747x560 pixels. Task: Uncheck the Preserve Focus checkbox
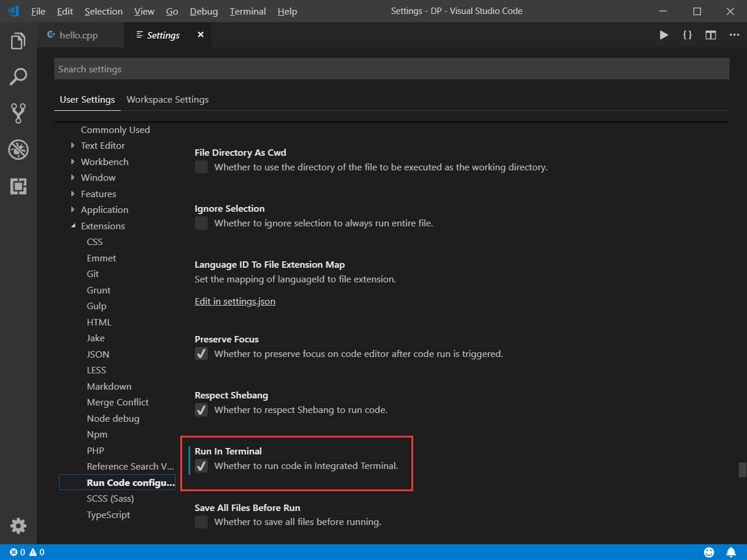(x=201, y=353)
